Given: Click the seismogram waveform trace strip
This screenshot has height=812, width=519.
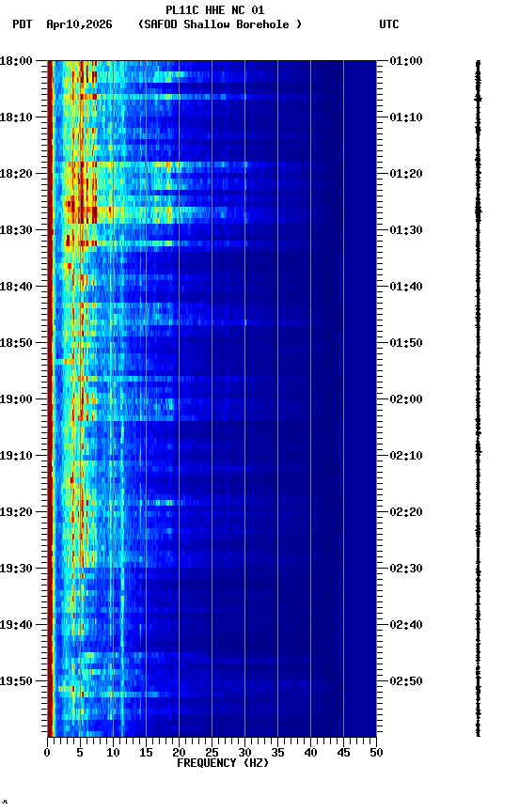Looking at the screenshot, I should tap(478, 398).
